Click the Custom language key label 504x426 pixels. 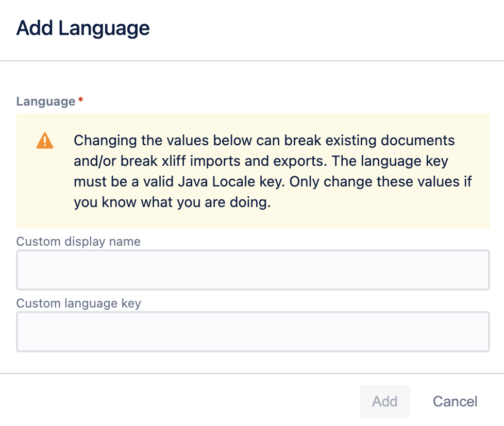tap(78, 303)
